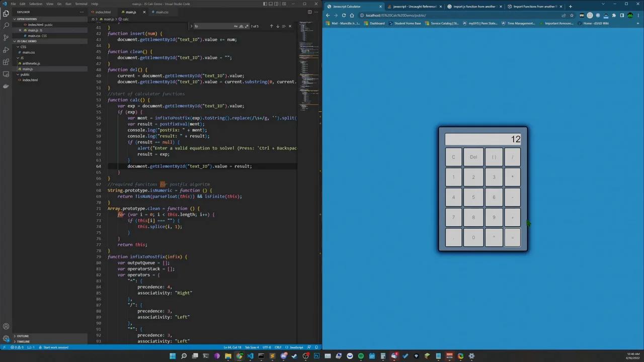This screenshot has width=644, height=362.
Task: Collapse the public folder in the Explorer
Action: pos(25,74)
